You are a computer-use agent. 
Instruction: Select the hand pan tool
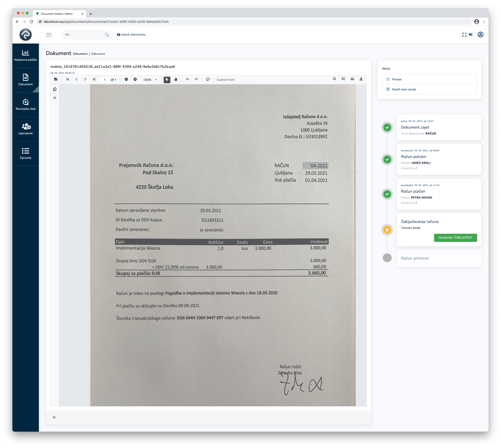pyautogui.click(x=176, y=79)
